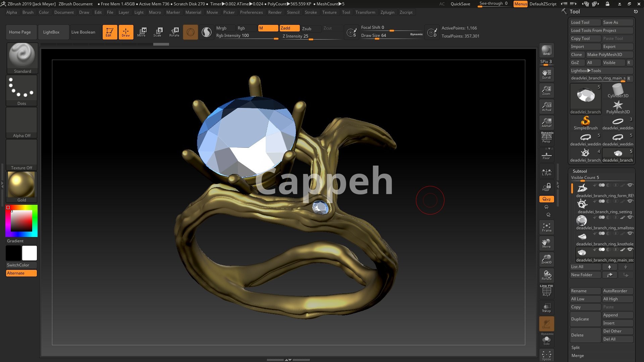Screen dimensions: 644x362
Task: Open the Zplugin menu
Action: pyautogui.click(x=387, y=12)
